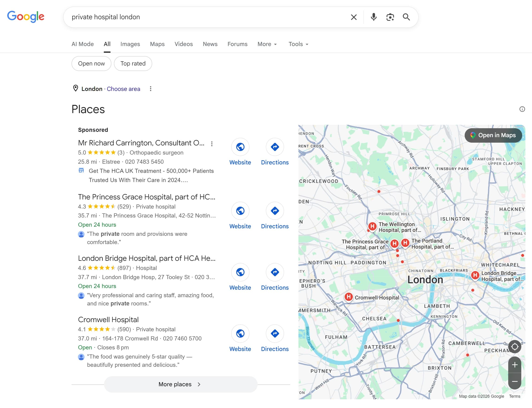Viewport: 532px width, 408px height.
Task: Click Directions icon for Mr Richard Carrington
Action: tap(275, 147)
